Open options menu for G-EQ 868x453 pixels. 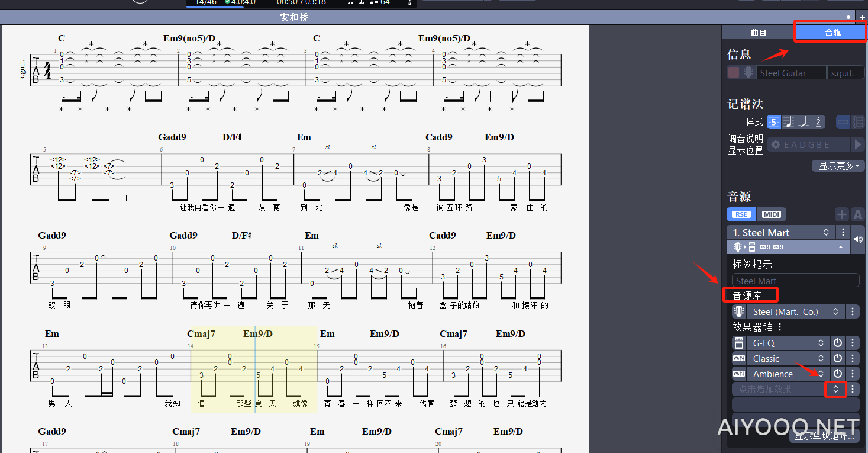pos(853,343)
